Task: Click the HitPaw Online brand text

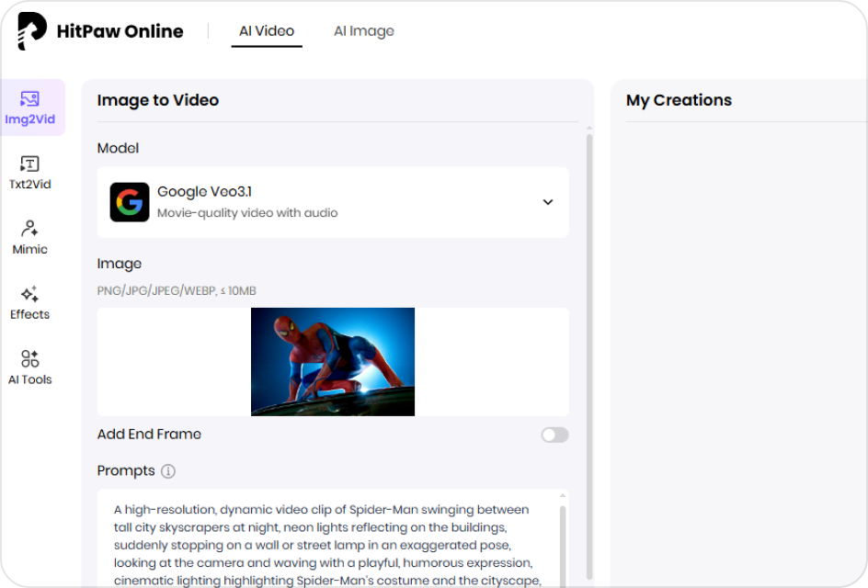Action: [120, 30]
